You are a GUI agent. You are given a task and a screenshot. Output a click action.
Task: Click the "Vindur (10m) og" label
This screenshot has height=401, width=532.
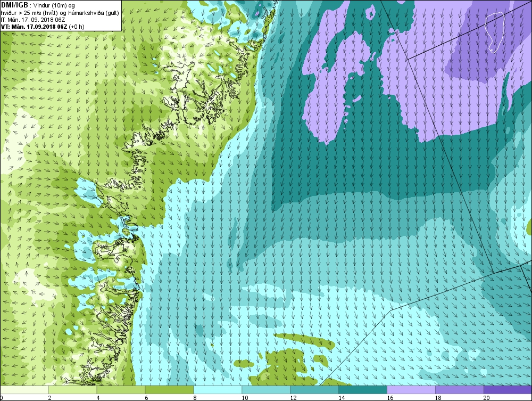click(x=55, y=6)
